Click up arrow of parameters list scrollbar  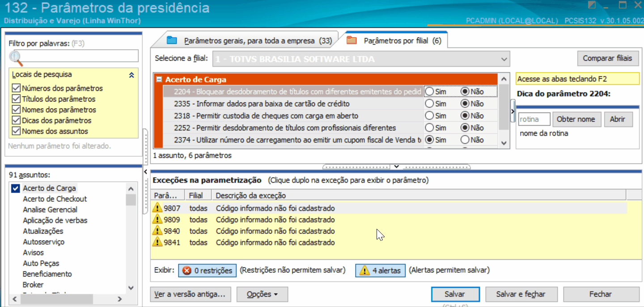(504, 79)
